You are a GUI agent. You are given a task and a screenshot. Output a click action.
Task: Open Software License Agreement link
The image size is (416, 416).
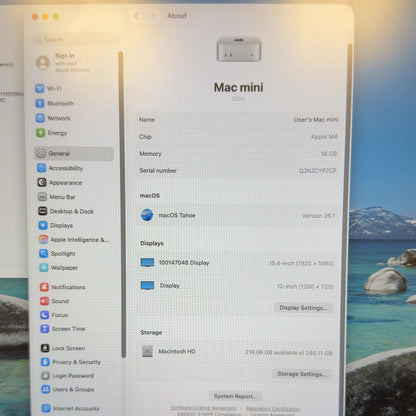coord(203,408)
